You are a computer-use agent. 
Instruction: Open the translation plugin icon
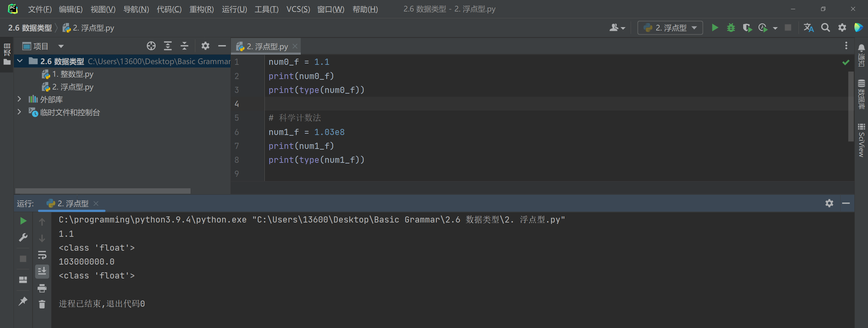click(x=809, y=27)
